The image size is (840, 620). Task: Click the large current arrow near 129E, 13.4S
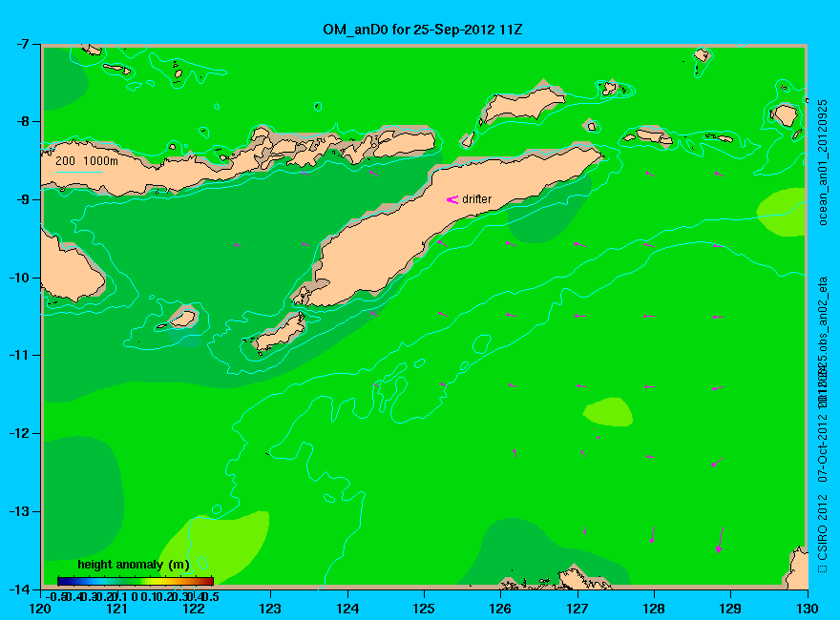point(721,540)
